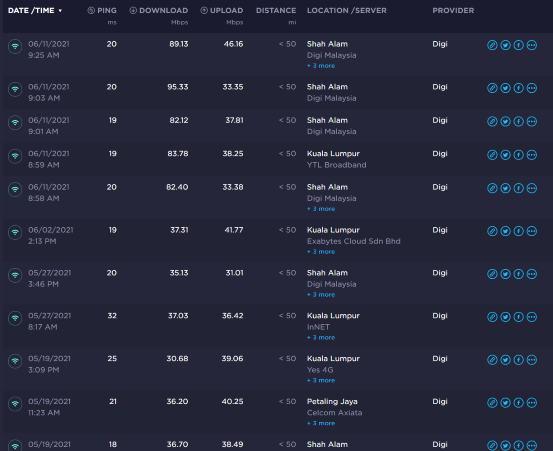This screenshot has height=451, width=553.
Task: Expand '+ 3 more' under Yes 4G
Action: 321,380
